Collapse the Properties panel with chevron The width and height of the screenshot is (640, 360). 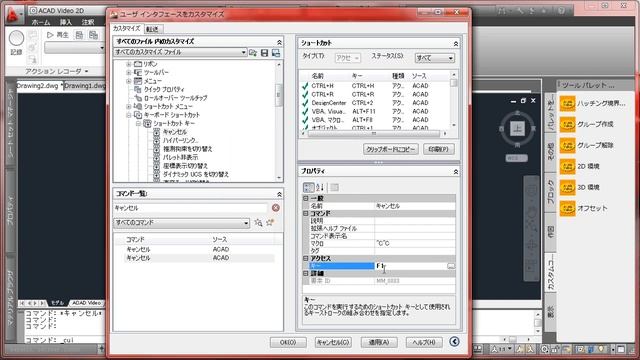coord(456,172)
